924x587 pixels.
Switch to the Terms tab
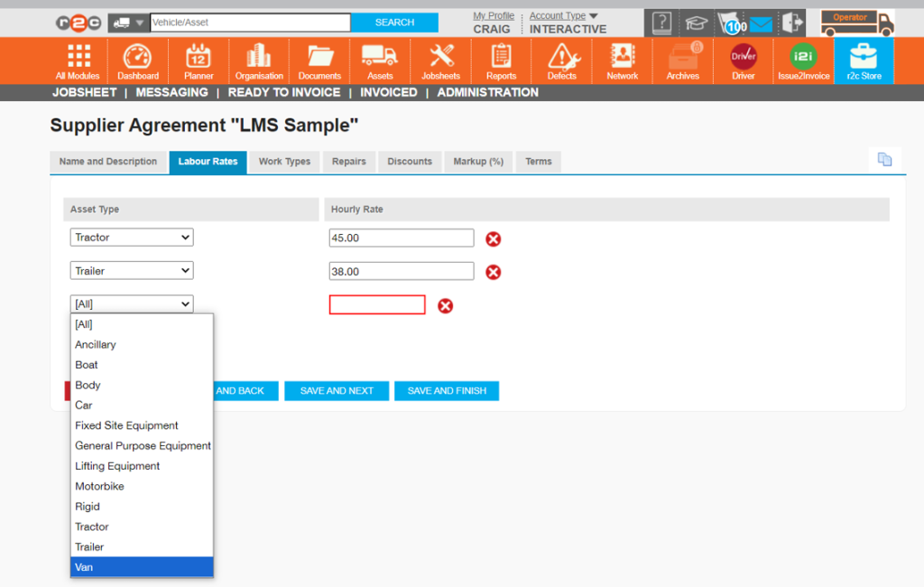point(538,162)
